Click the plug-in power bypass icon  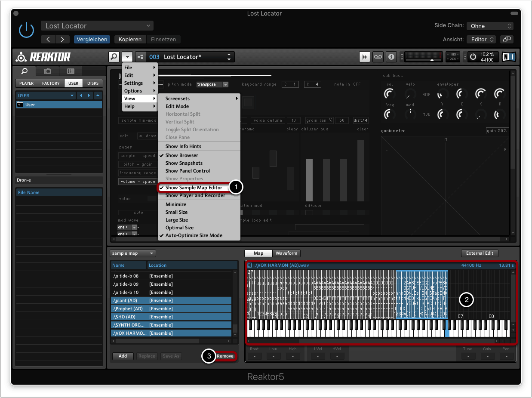(x=26, y=30)
